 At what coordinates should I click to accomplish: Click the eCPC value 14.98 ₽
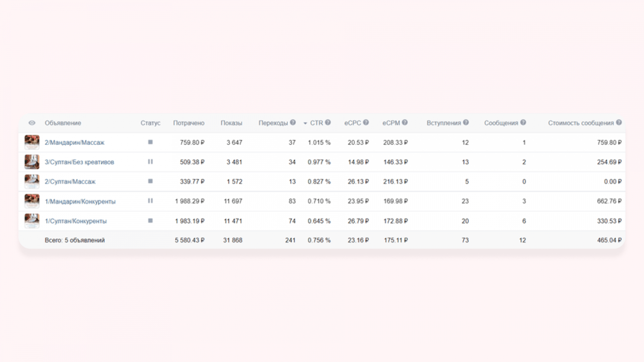pyautogui.click(x=358, y=162)
